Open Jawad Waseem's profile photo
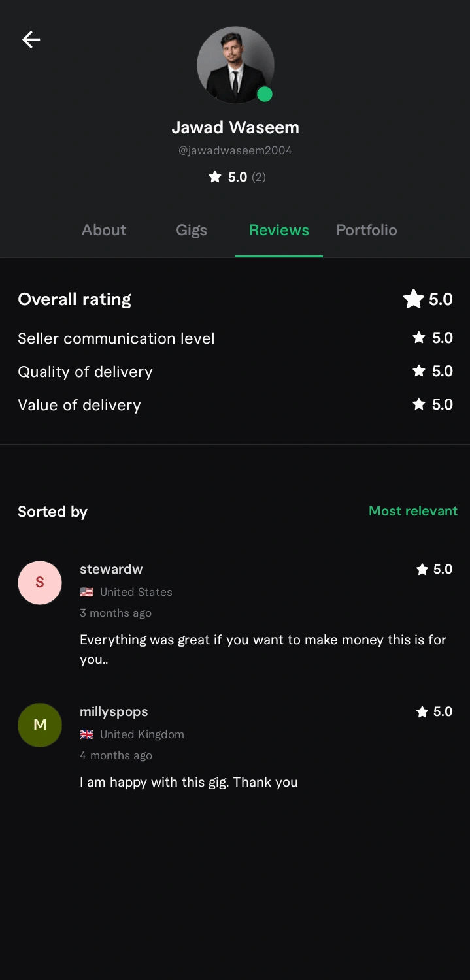The image size is (470, 980). pyautogui.click(x=235, y=65)
